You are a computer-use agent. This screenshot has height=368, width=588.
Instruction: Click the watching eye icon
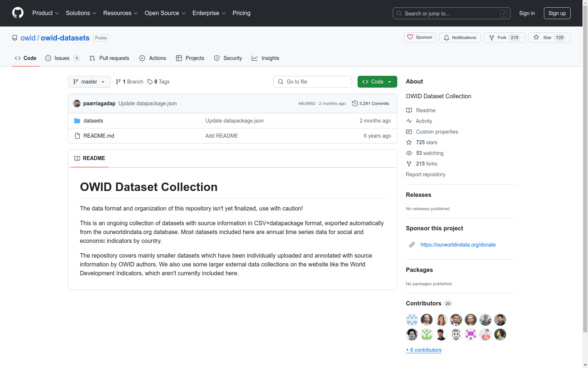[x=409, y=153]
